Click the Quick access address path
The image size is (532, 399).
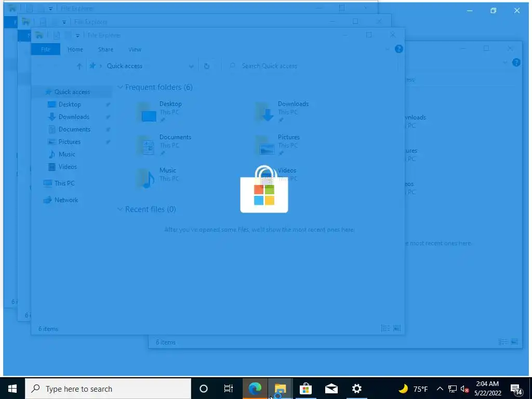[x=125, y=66]
